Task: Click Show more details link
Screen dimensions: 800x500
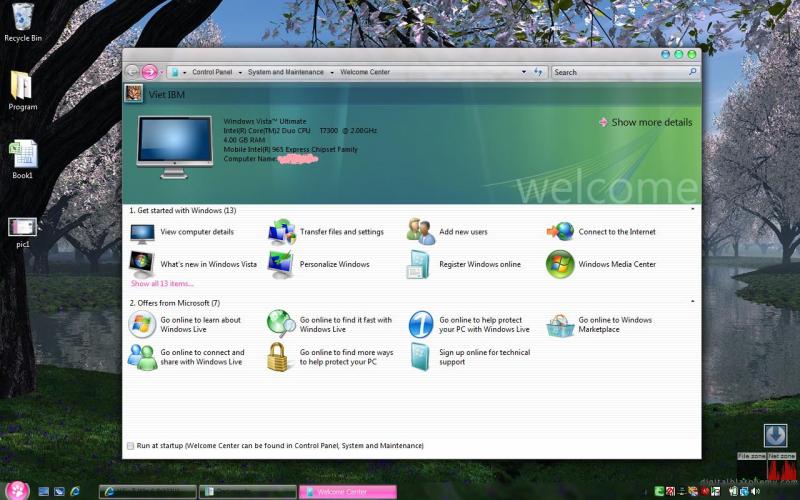Action: pyautogui.click(x=651, y=122)
